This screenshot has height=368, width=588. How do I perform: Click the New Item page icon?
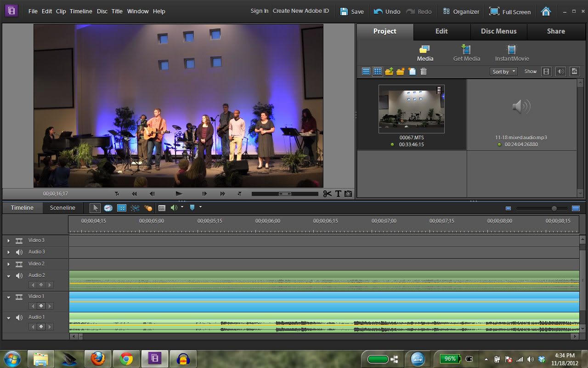coord(412,71)
